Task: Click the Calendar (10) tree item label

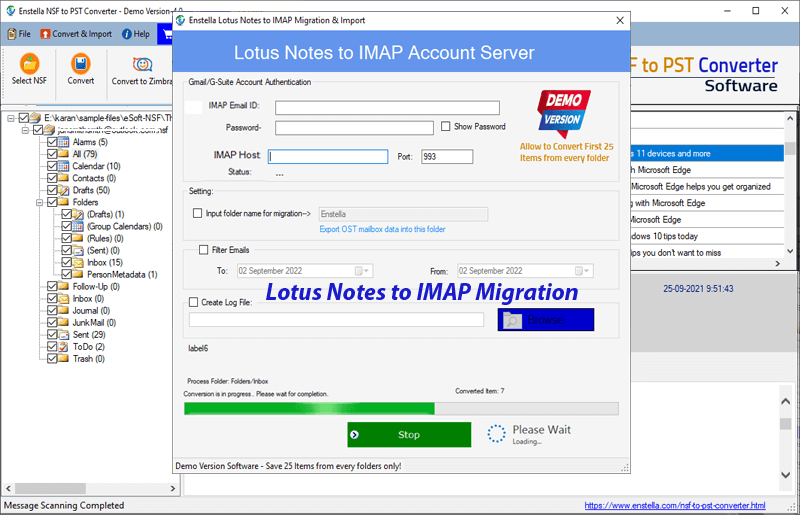Action: coord(96,166)
